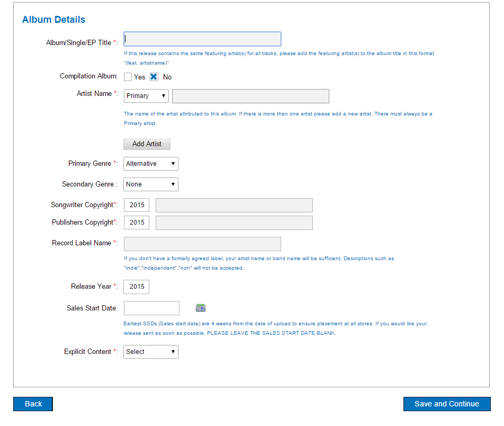Click into the Artist Name text field
This screenshot has width=504, height=426.
click(250, 96)
